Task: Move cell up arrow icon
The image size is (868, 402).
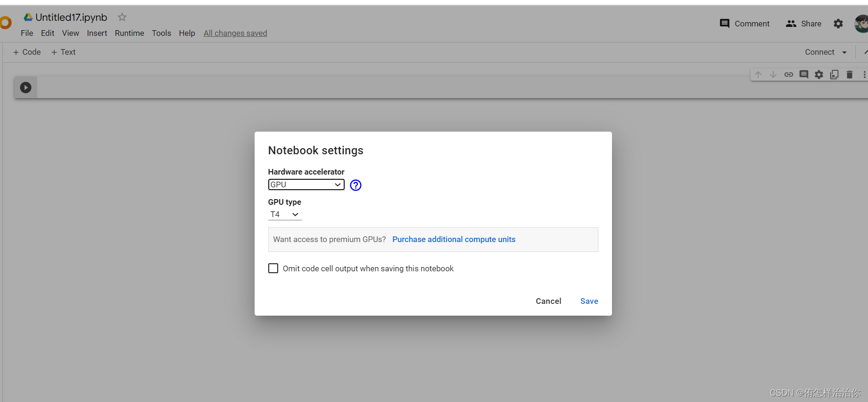Action: [x=758, y=75]
